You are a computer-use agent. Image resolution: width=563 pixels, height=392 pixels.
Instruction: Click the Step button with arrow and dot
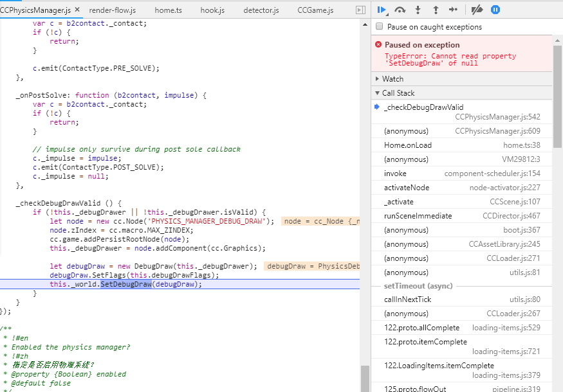pos(453,10)
